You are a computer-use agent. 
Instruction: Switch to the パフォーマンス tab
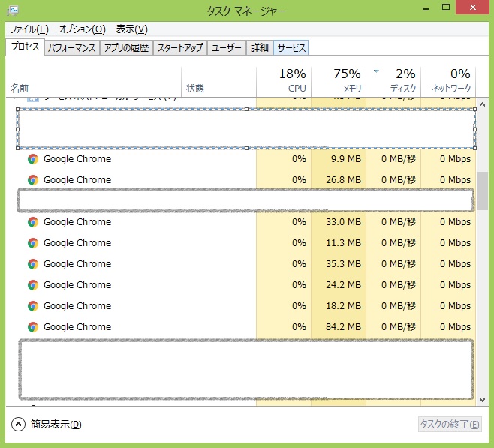(72, 47)
